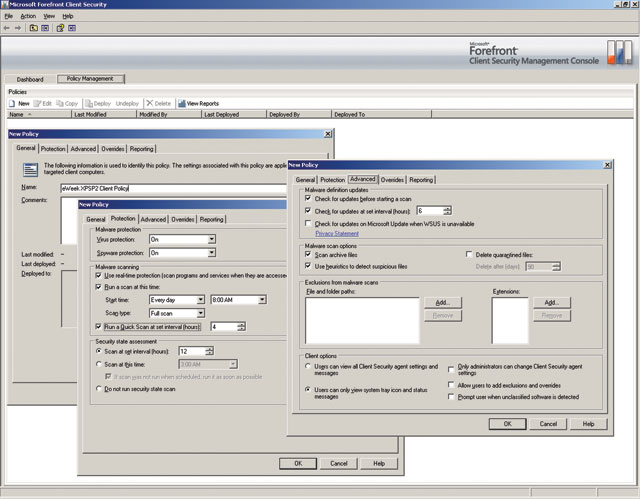Select Scan at this time radio button
Screen dimensions: 640x499
click(x=98, y=364)
